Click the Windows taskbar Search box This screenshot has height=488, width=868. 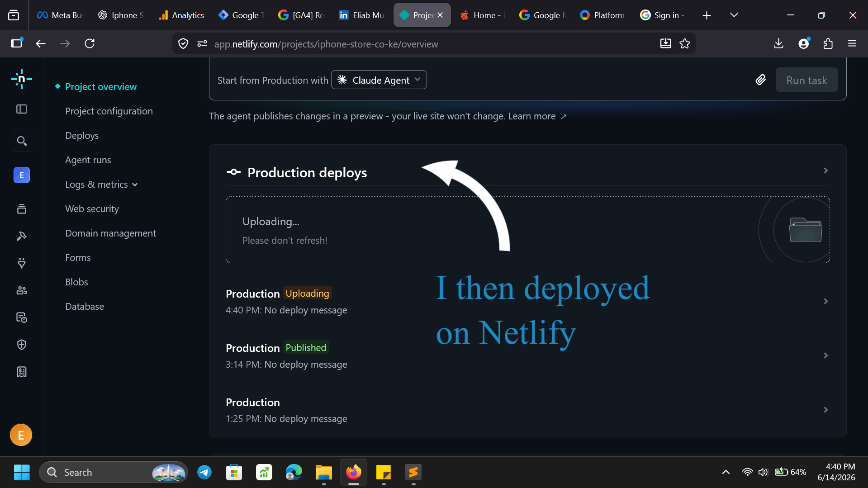[114, 473]
